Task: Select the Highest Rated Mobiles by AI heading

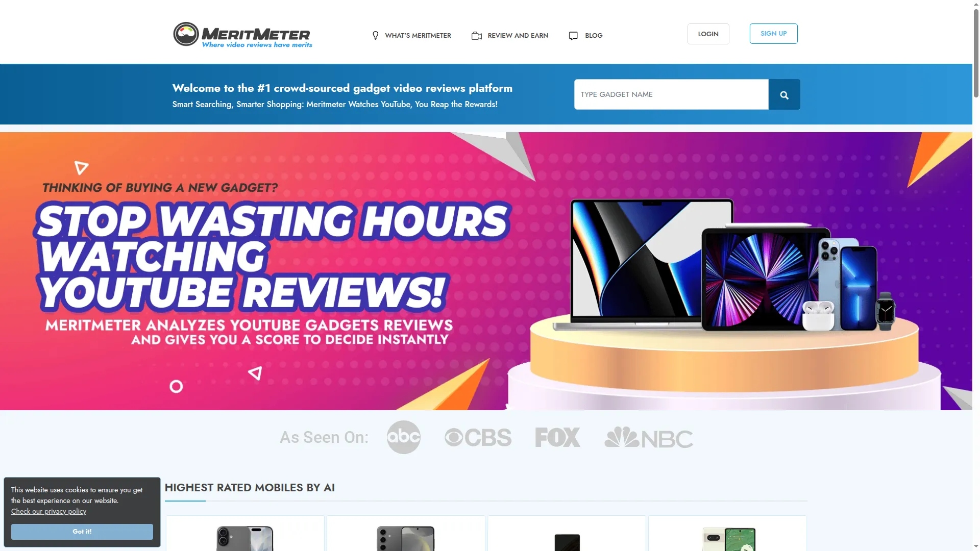Action: click(x=250, y=488)
